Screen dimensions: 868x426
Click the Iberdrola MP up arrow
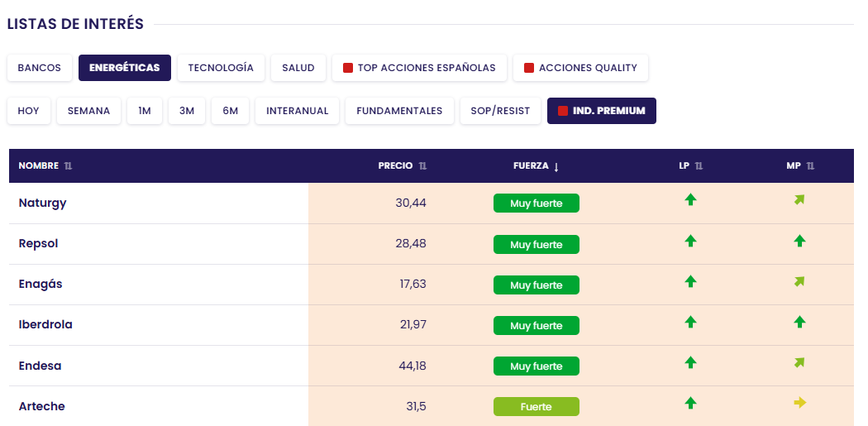click(x=799, y=322)
